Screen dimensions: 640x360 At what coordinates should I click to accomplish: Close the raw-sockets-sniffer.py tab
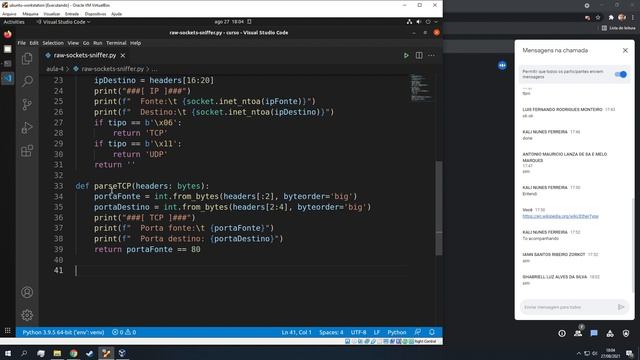coord(123,55)
